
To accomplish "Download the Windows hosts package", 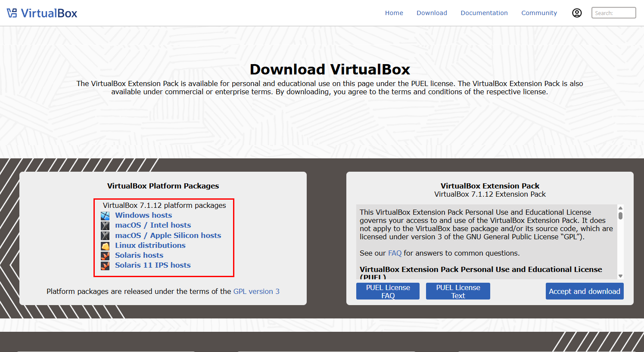I will (x=143, y=215).
